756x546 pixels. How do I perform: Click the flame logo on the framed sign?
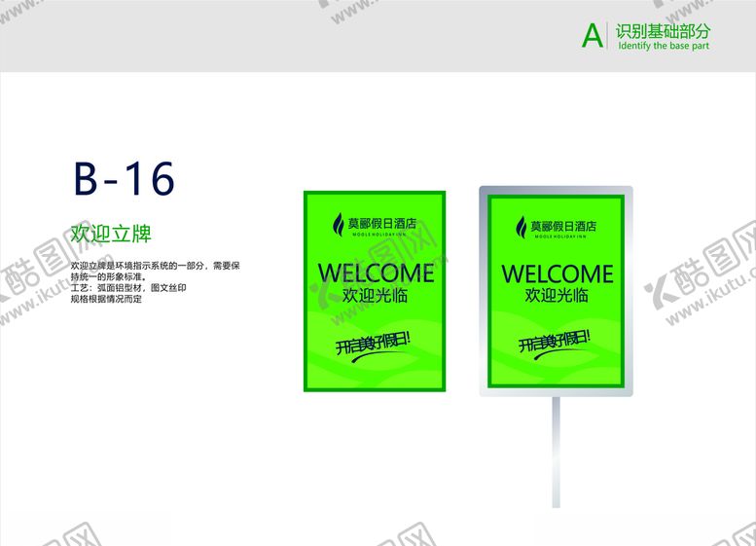tap(522, 227)
